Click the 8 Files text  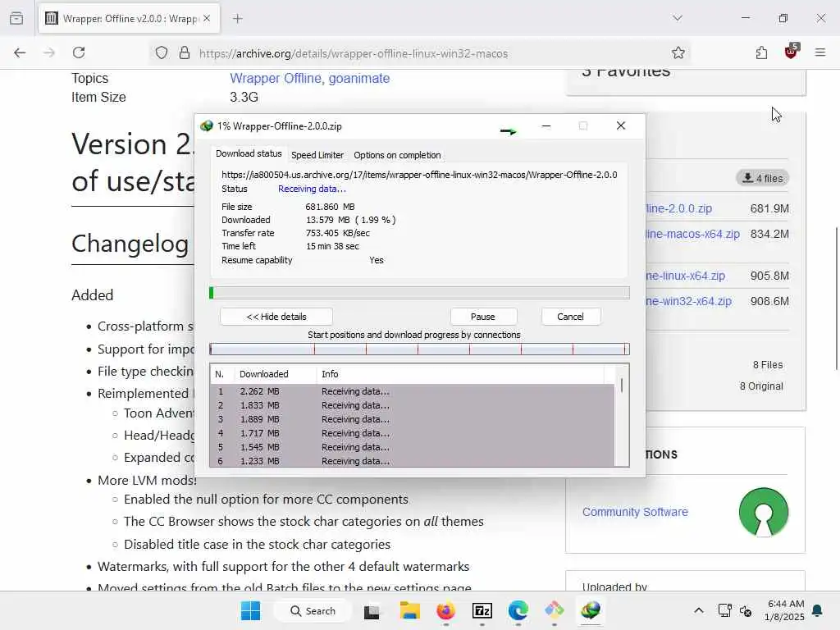click(768, 365)
